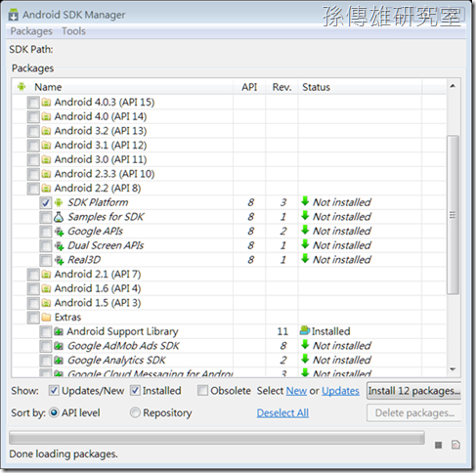Click the loading progress bar
476x473 pixels.
point(217,438)
